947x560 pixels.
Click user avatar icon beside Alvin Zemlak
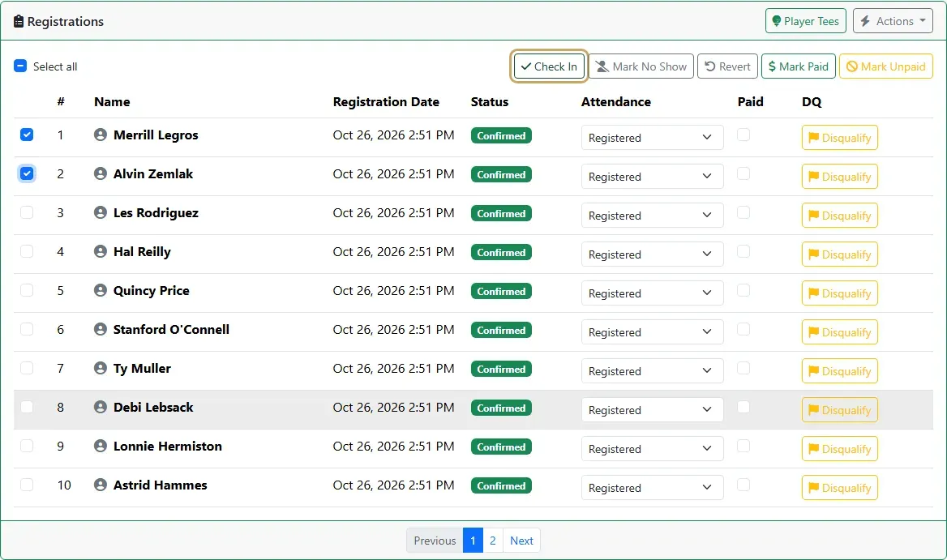click(x=101, y=173)
